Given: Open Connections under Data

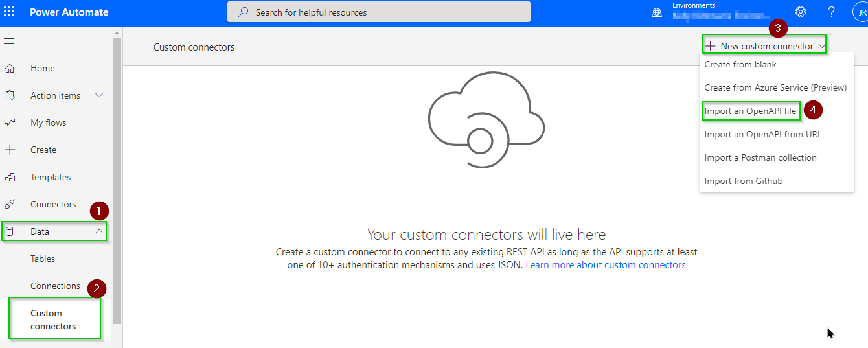Looking at the screenshot, I should (55, 286).
